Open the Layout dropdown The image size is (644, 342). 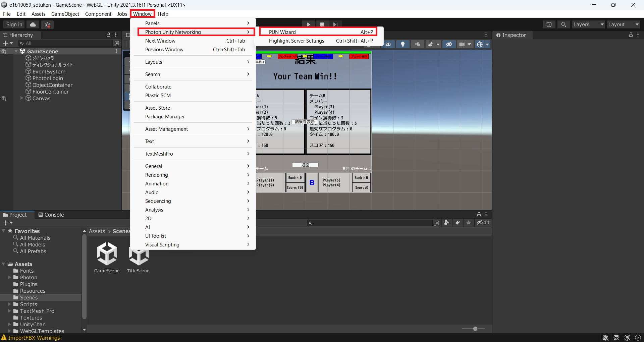click(623, 24)
